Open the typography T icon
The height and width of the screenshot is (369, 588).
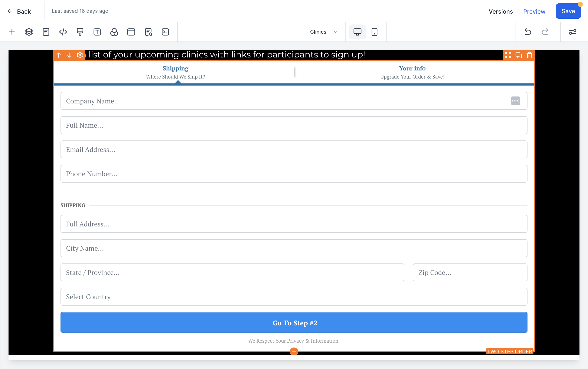(97, 32)
